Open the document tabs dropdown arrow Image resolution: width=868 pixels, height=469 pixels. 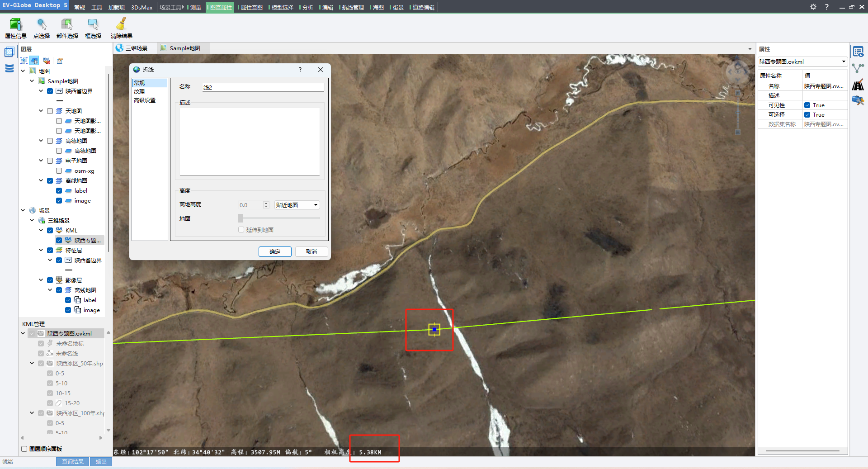(750, 49)
